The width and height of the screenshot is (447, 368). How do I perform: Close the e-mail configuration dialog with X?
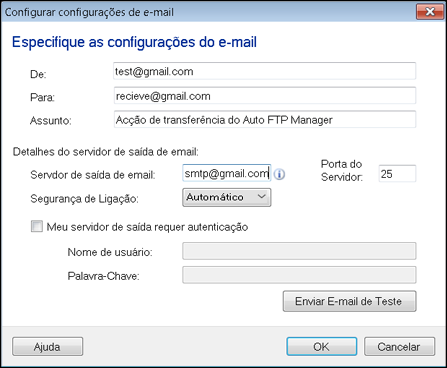pyautogui.click(x=430, y=12)
